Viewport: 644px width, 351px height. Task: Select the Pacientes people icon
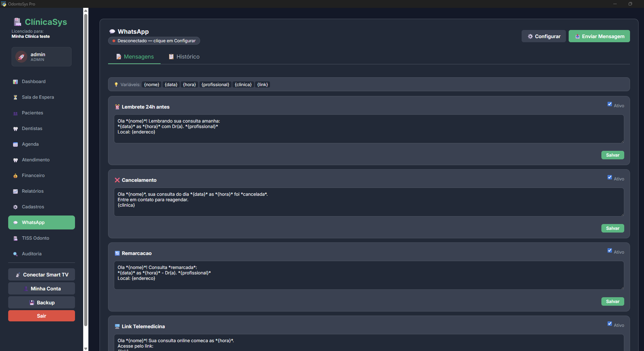15,113
